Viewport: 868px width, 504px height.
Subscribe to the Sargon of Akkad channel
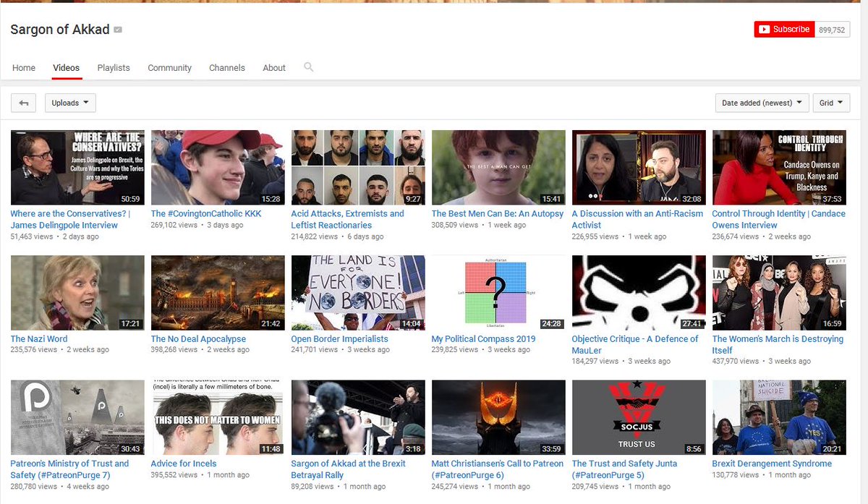pyautogui.click(x=783, y=30)
